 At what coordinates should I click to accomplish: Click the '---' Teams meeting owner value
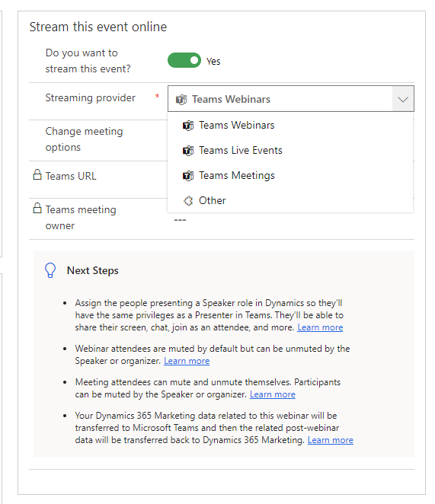click(x=181, y=220)
